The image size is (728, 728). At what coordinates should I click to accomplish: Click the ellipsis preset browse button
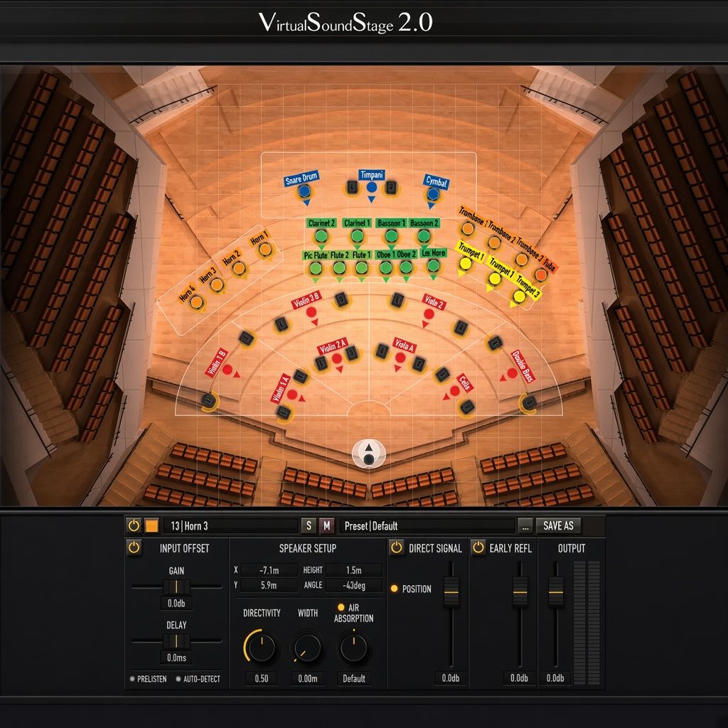point(525,526)
